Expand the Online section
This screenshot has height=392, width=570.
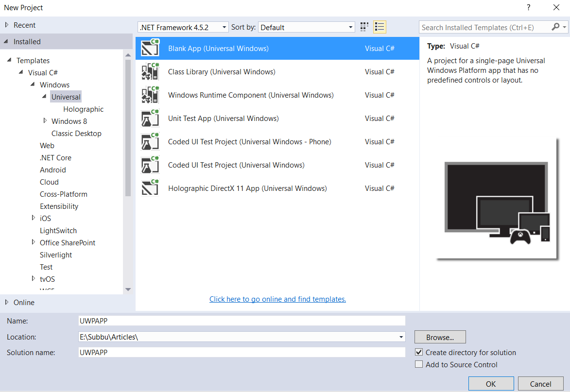pyautogui.click(x=6, y=302)
